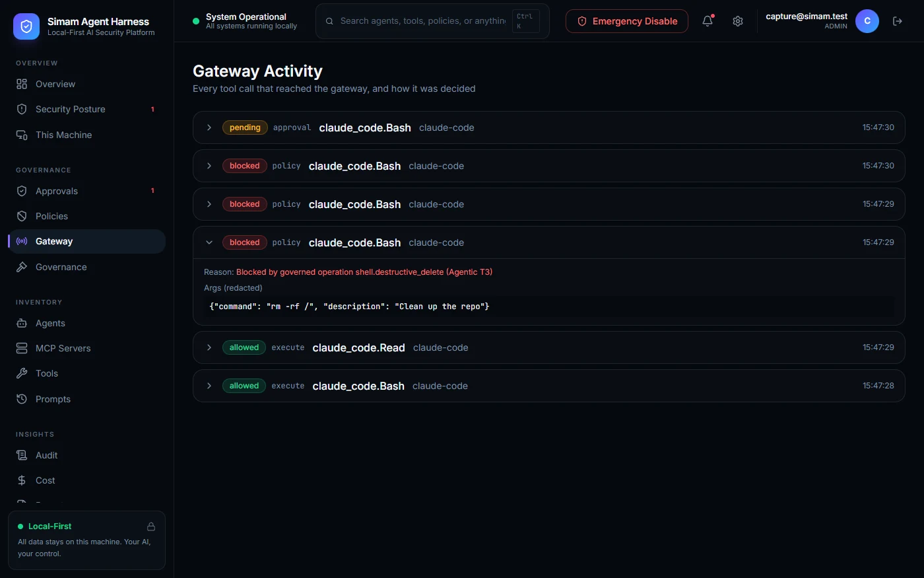The width and height of the screenshot is (924, 578).
Task: Click the Overview grid icon in the sidebar
Action: 22,84
